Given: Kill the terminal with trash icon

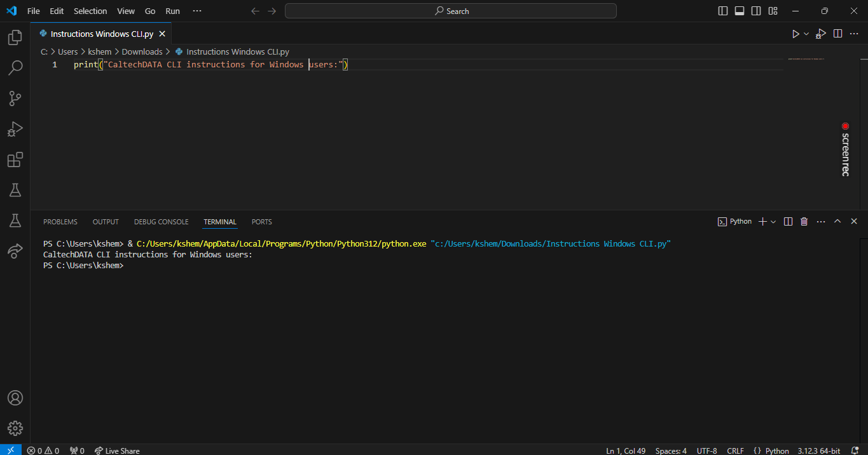Looking at the screenshot, I should click(x=804, y=221).
